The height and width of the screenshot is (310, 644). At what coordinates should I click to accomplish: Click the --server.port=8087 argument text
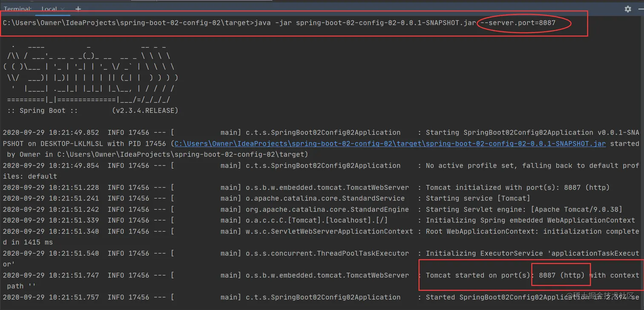point(518,23)
